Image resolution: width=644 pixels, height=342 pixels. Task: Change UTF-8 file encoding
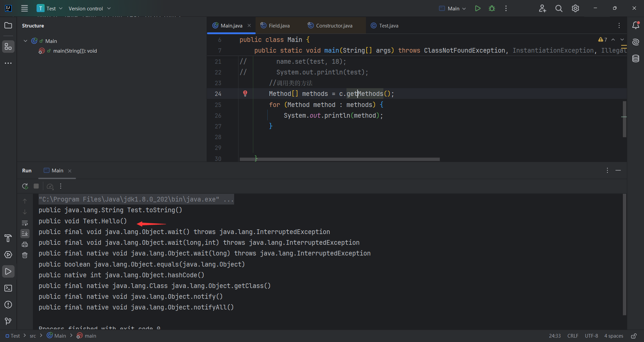[x=591, y=336]
